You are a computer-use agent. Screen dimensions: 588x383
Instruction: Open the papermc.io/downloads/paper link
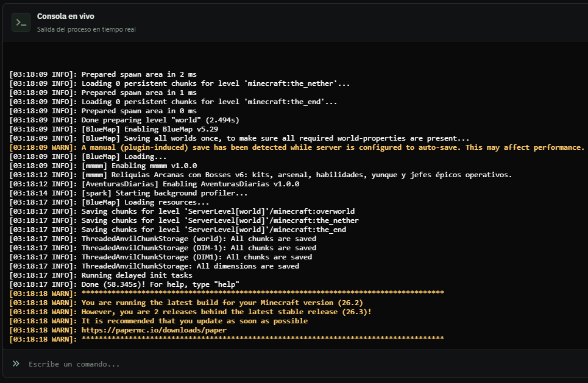click(x=154, y=330)
